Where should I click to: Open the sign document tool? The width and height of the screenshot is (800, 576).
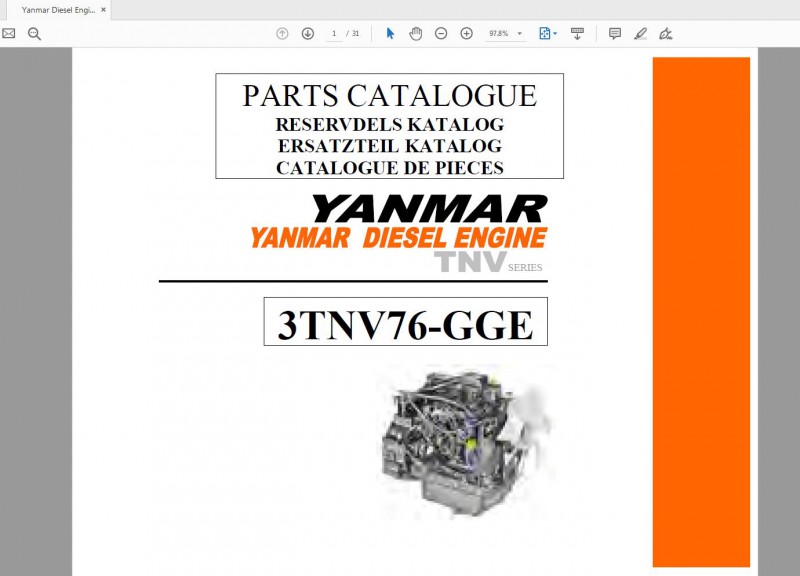coord(665,34)
